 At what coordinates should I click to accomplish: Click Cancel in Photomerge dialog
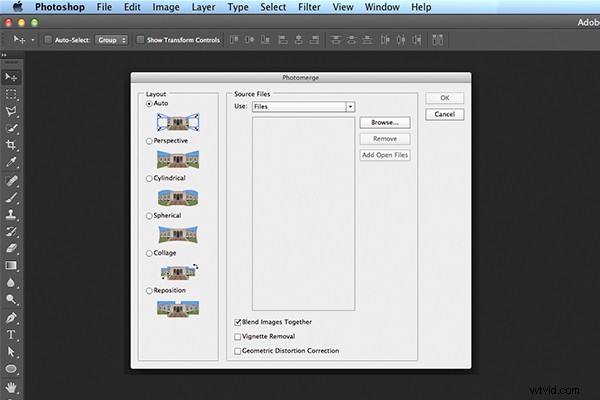click(x=445, y=114)
